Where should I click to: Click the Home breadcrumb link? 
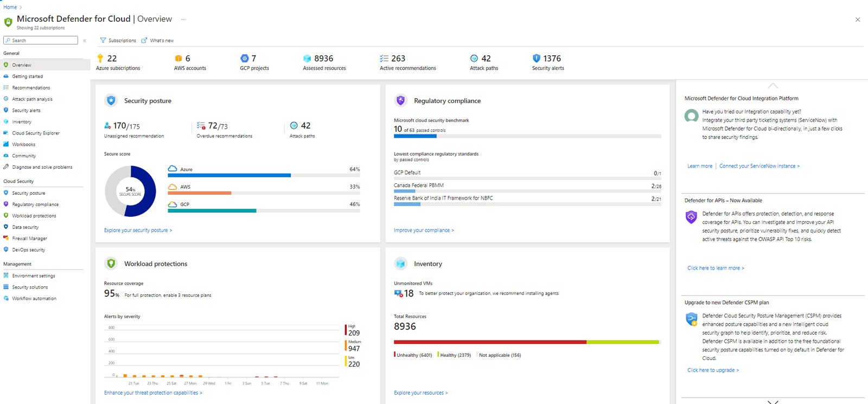[x=10, y=7]
